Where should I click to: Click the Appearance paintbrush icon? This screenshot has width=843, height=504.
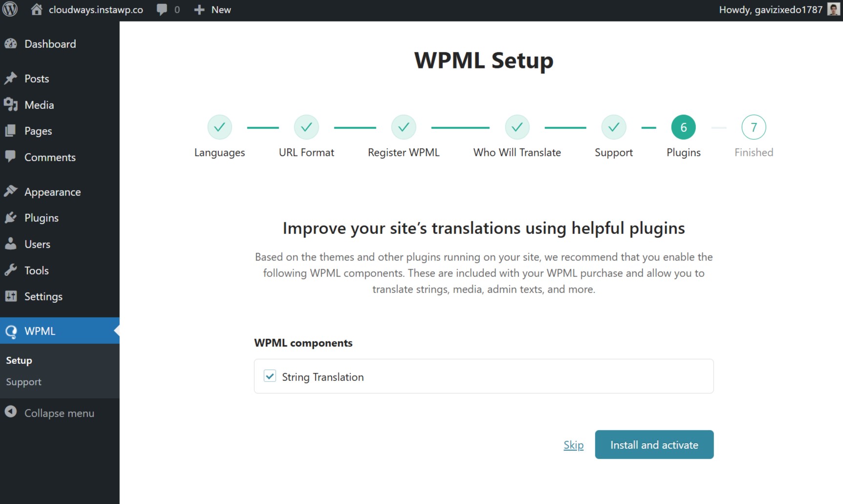coord(11,191)
